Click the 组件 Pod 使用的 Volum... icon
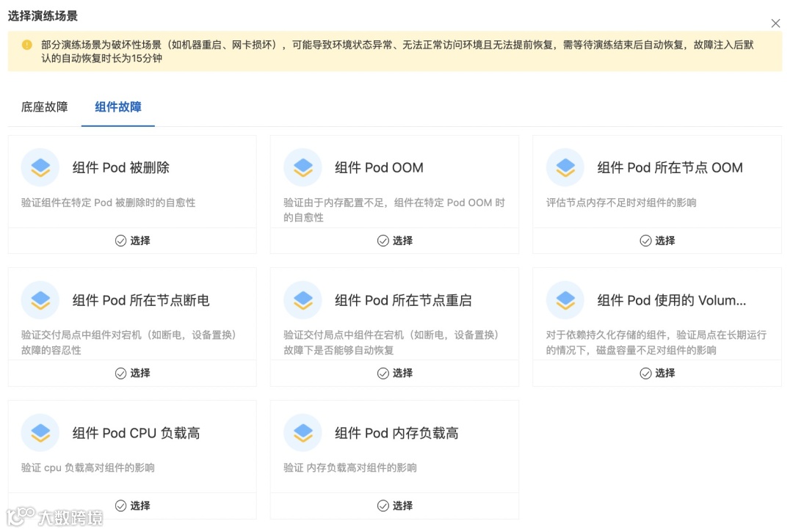 (565, 300)
